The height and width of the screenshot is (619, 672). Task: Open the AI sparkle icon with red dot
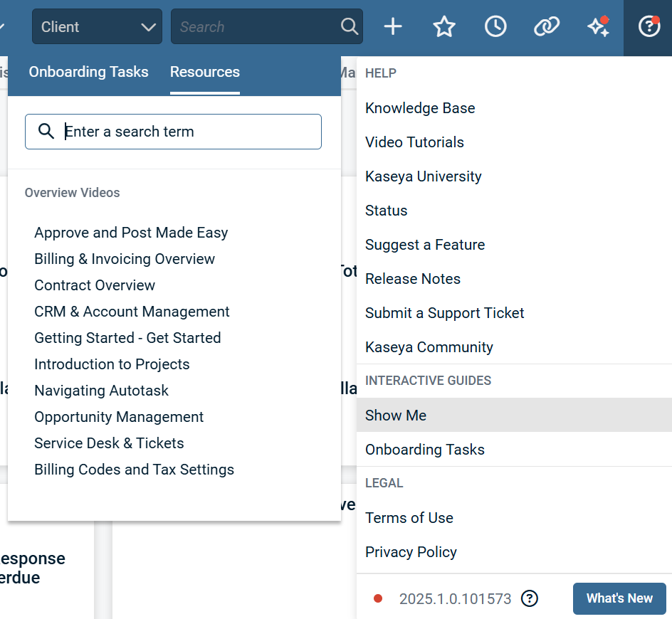coord(598,27)
